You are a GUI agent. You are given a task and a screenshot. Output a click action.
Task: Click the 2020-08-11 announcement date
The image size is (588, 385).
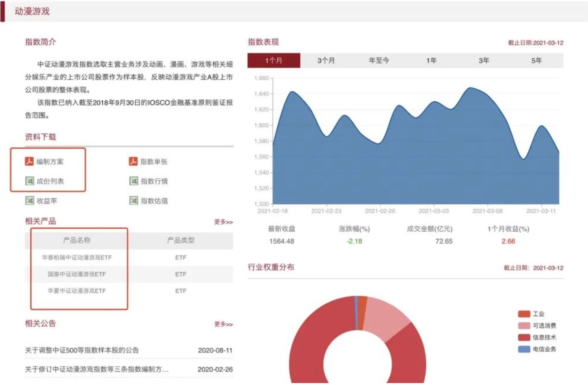(x=215, y=350)
